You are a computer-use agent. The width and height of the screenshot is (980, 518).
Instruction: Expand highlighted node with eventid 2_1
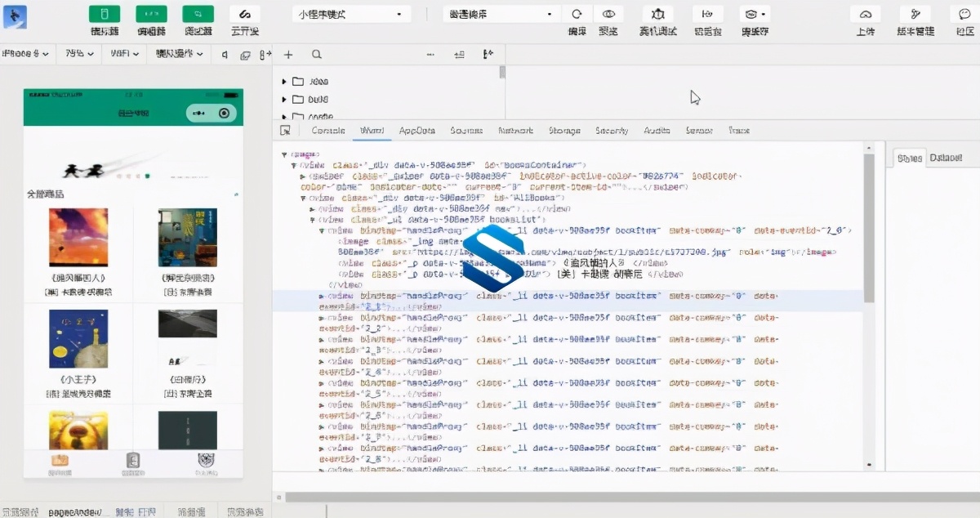322,296
